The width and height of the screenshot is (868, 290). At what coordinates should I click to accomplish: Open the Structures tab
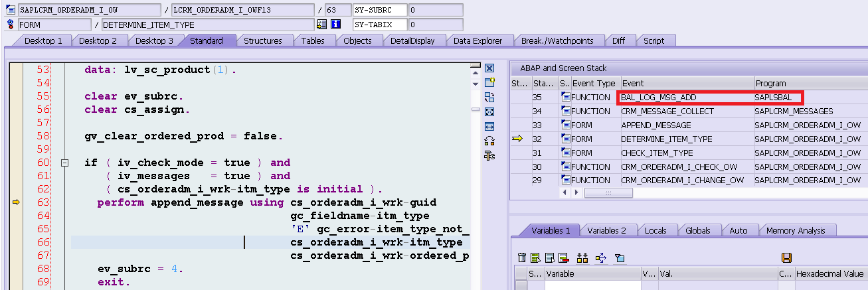(x=263, y=40)
